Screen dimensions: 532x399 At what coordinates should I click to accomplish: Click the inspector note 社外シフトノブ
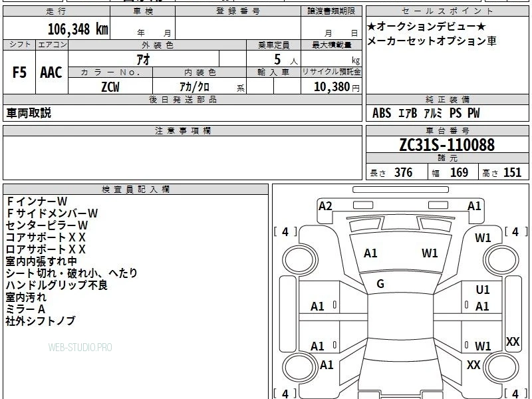click(41, 321)
